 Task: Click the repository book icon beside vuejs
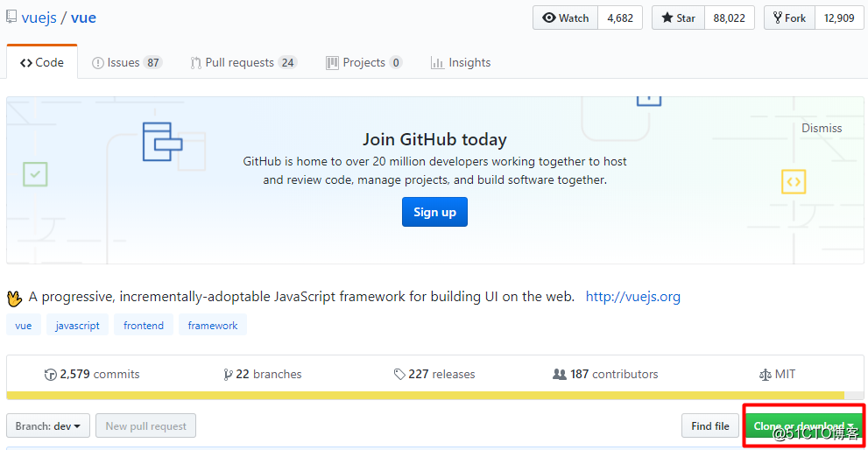(x=11, y=18)
